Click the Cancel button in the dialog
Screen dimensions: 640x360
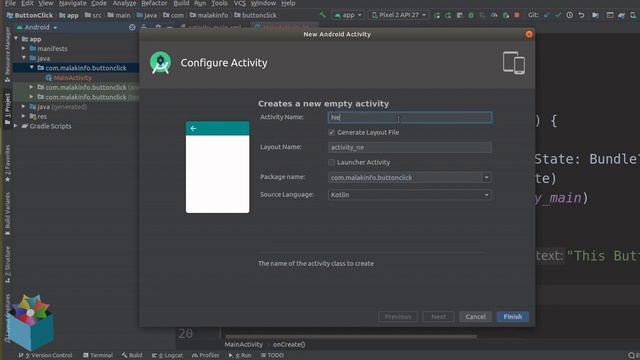point(476,317)
